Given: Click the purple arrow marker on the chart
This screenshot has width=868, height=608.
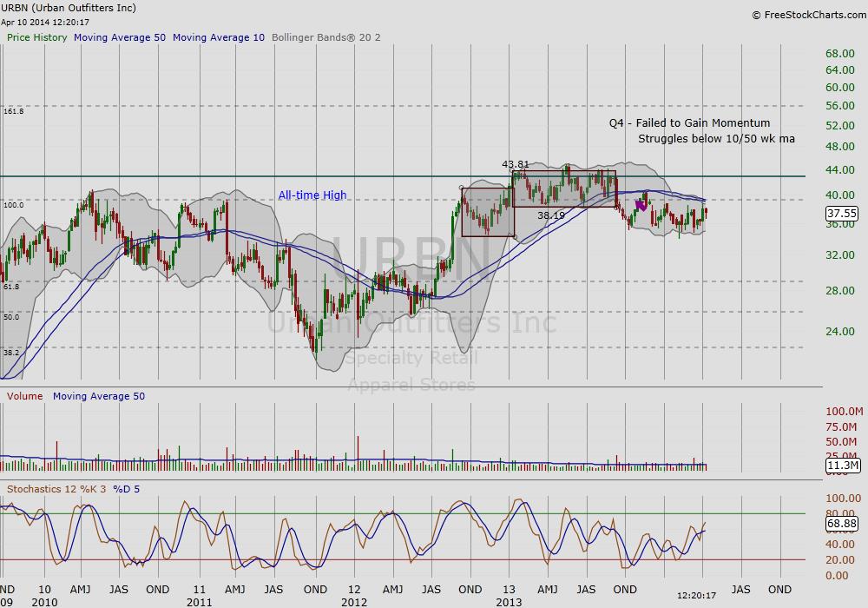Looking at the screenshot, I should (x=641, y=206).
